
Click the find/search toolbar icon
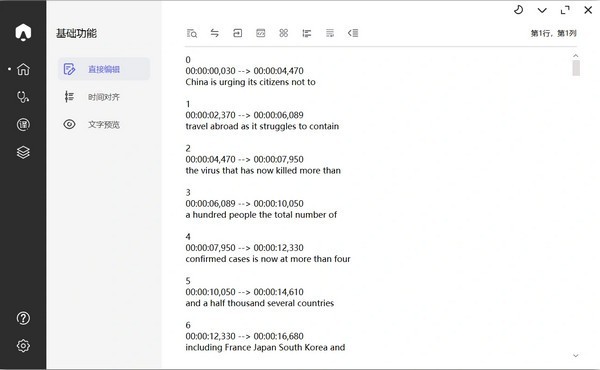click(x=192, y=33)
